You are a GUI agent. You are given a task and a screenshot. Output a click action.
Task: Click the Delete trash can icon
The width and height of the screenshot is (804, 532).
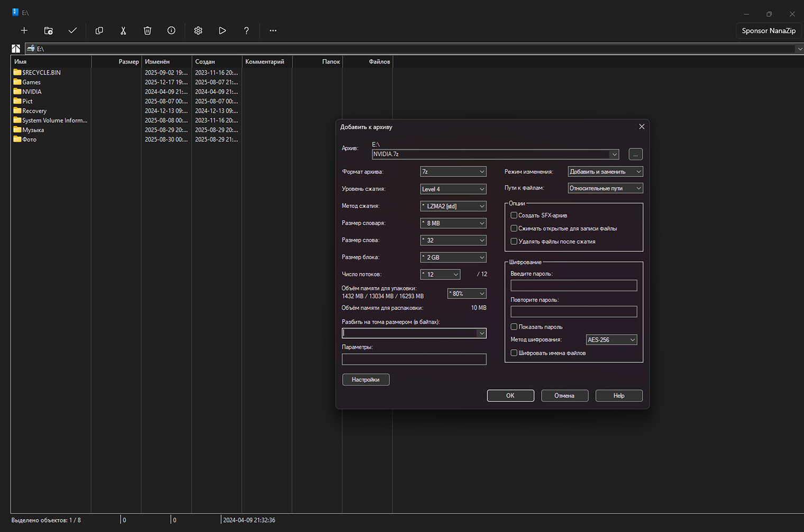pyautogui.click(x=148, y=31)
